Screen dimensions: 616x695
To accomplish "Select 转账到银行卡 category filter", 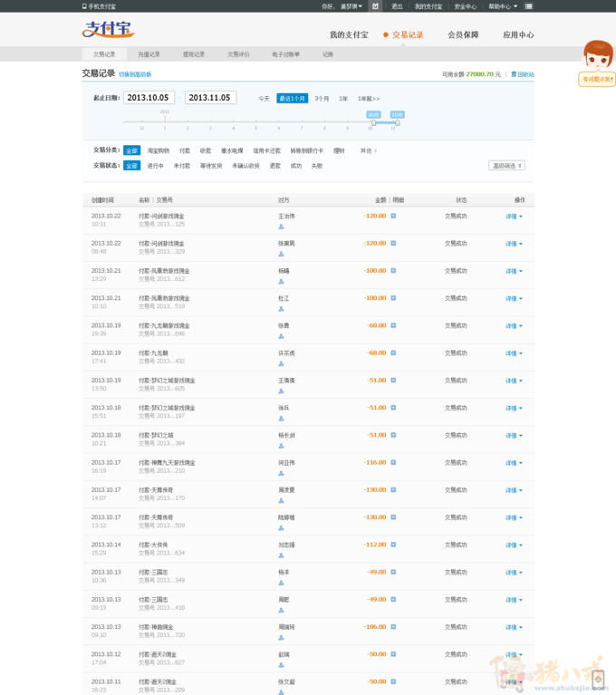I will click(x=307, y=150).
